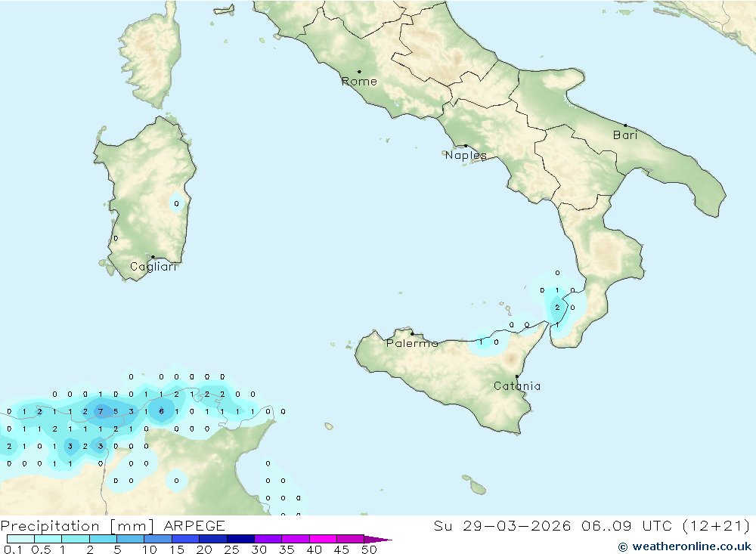Select the 35–40 mm legend color swatch

tap(295, 539)
